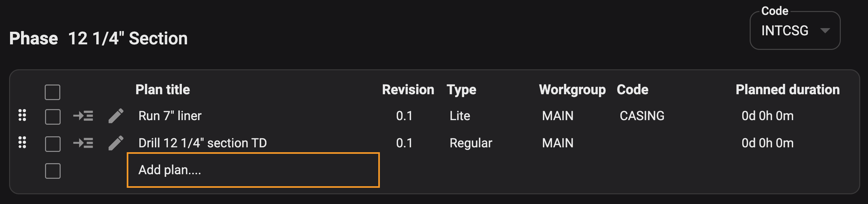Click the indent icon for Drill 12 1/4" section TD
Image resolution: width=868 pixels, height=204 pixels.
coord(83,143)
